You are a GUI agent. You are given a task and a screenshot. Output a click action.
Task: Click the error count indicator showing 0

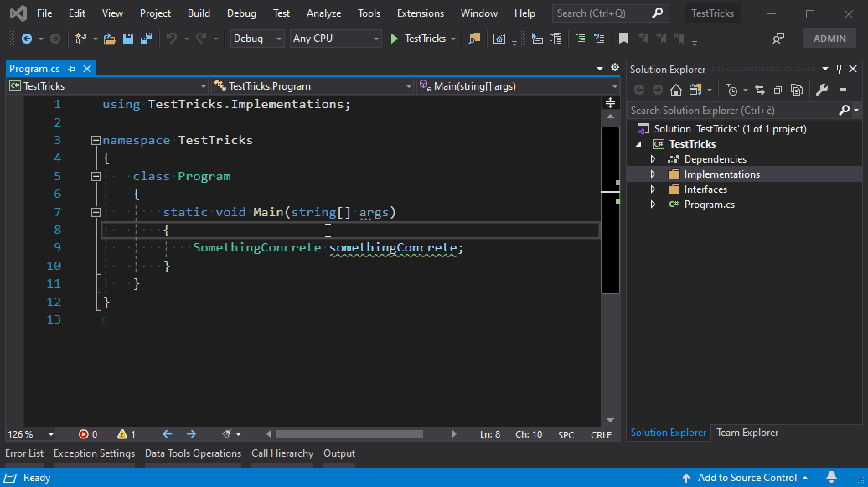[x=88, y=434]
